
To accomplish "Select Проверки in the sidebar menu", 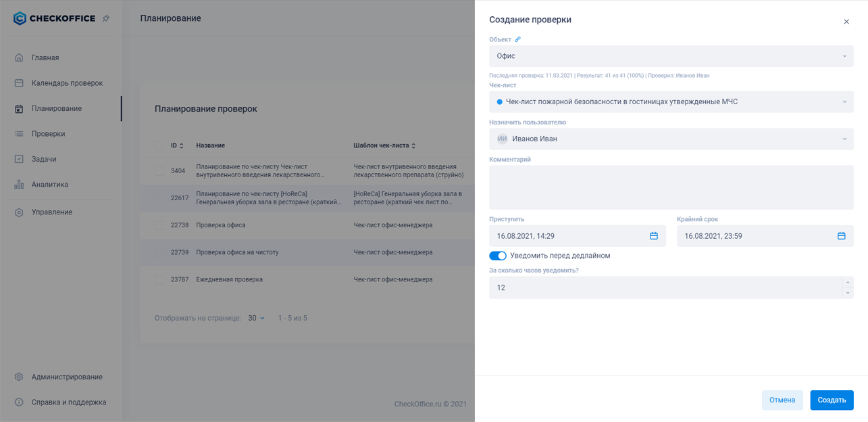I will [48, 134].
